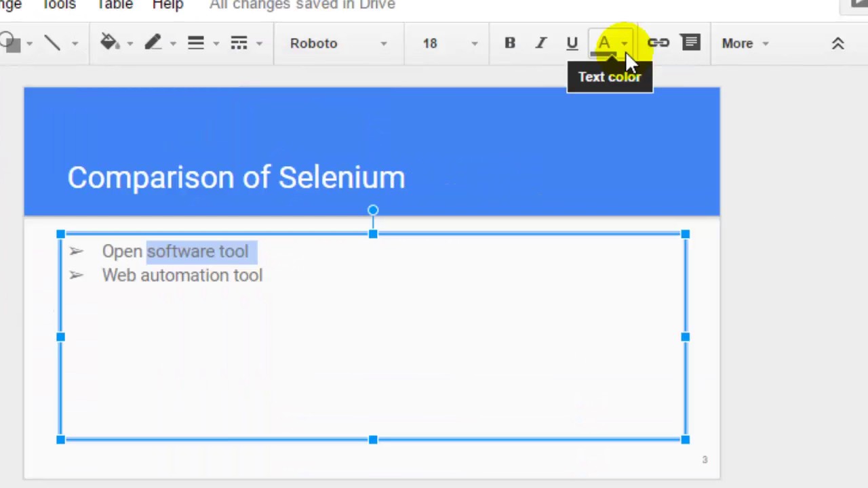Toggle bold formatting
Image resolution: width=868 pixels, height=488 pixels.
pos(509,43)
